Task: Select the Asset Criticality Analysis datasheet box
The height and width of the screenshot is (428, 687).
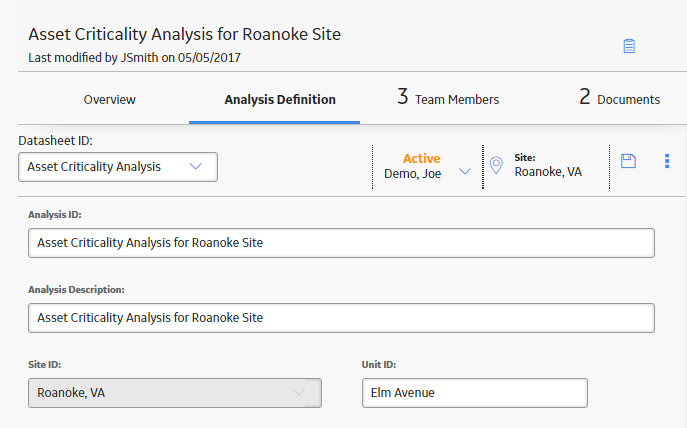Action: 118,167
